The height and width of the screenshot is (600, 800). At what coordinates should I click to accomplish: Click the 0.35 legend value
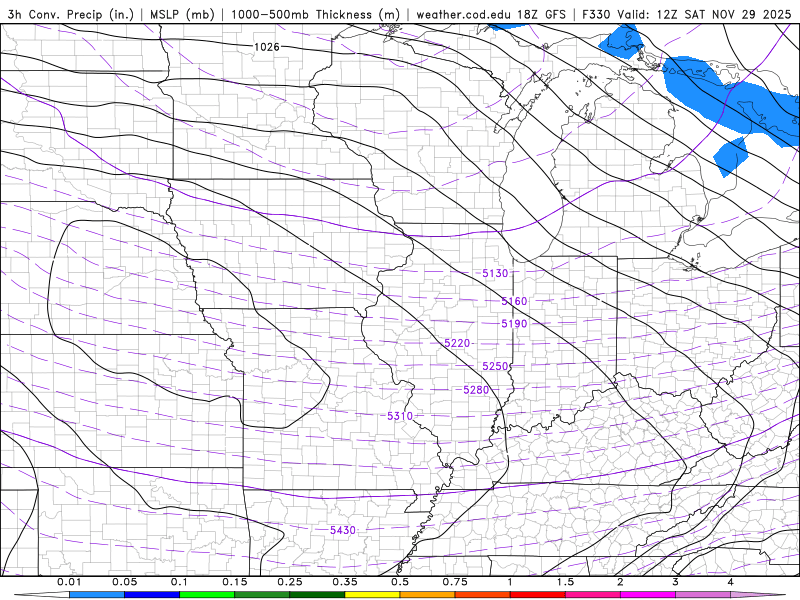pyautogui.click(x=345, y=582)
